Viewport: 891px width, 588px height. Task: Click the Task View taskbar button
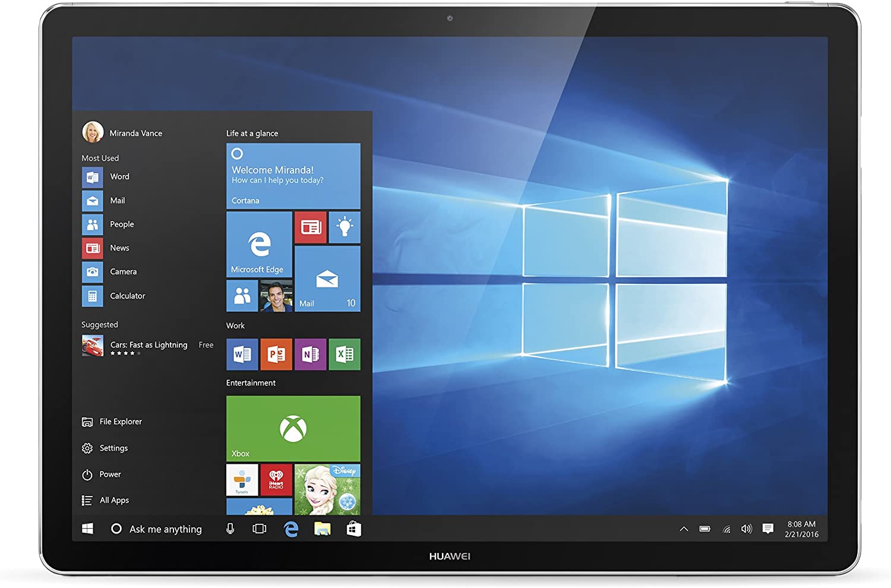(260, 529)
